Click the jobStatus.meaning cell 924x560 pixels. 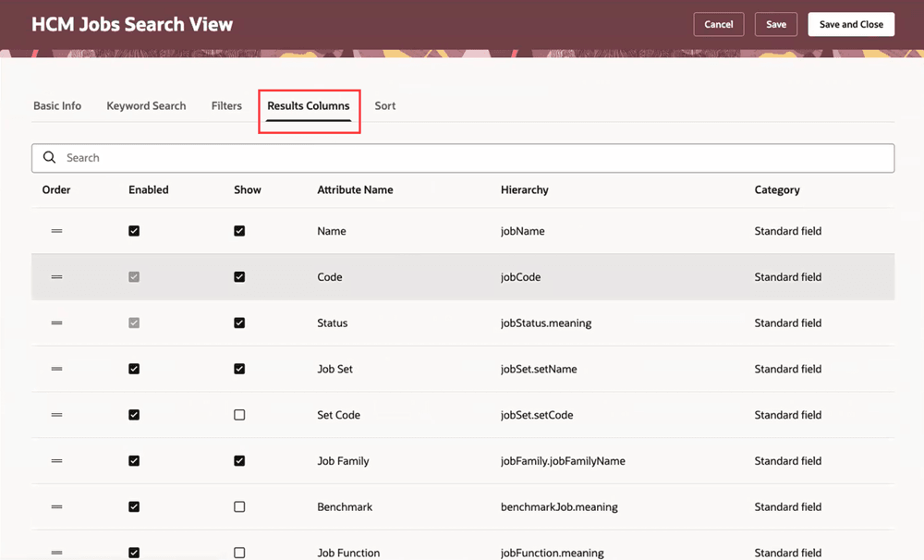(x=546, y=323)
